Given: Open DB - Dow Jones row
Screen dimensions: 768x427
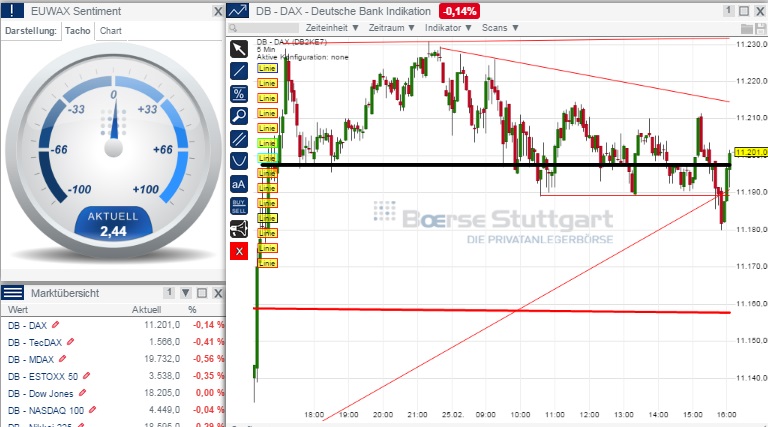Looking at the screenshot, I should tap(113, 393).
